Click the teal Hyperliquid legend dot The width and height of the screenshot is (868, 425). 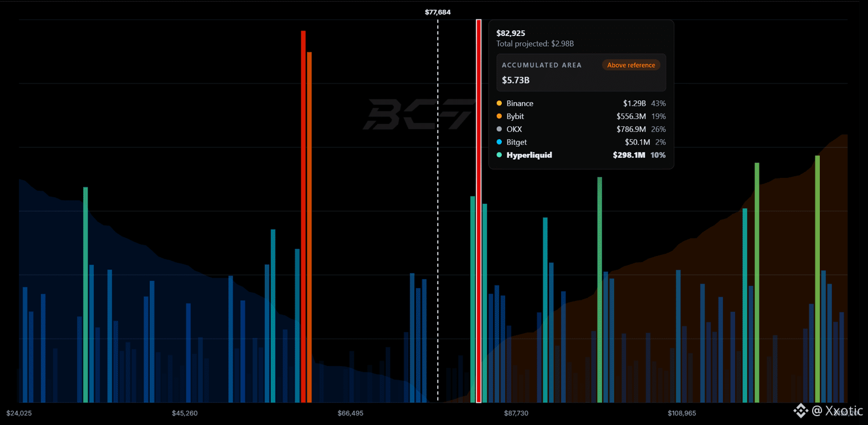(499, 155)
